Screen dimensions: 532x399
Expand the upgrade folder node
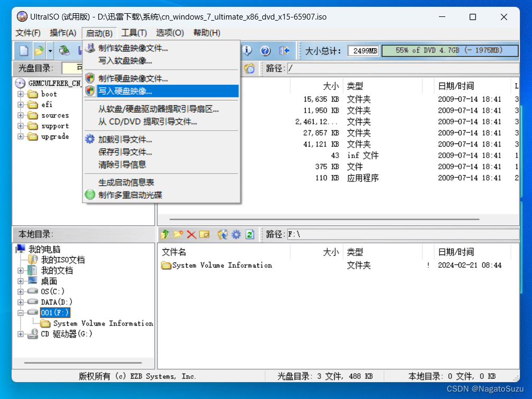[x=21, y=137]
